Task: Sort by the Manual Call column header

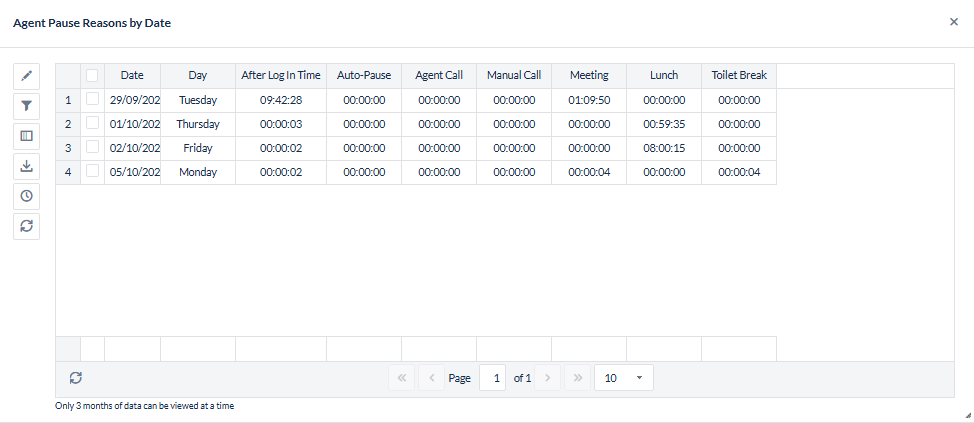Action: [x=514, y=75]
